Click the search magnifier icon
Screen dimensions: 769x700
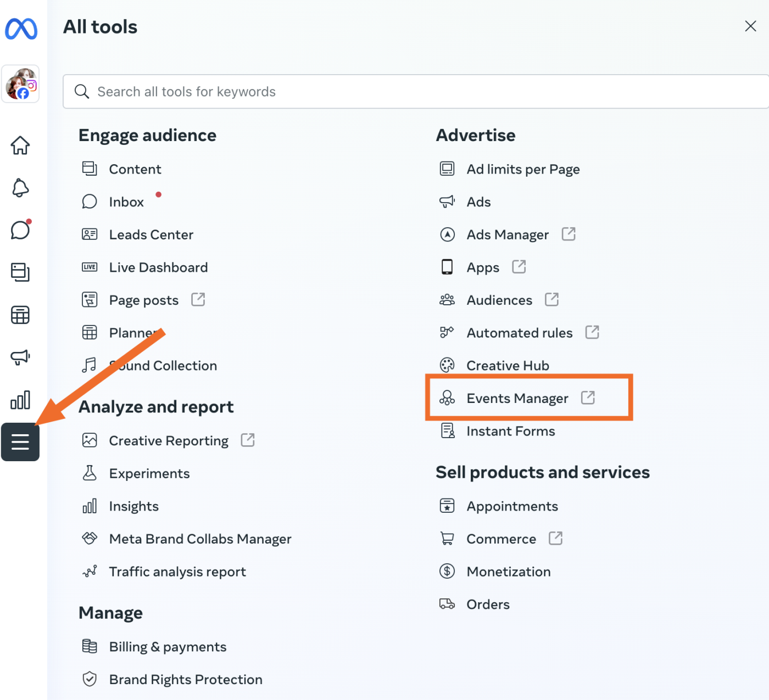click(82, 92)
